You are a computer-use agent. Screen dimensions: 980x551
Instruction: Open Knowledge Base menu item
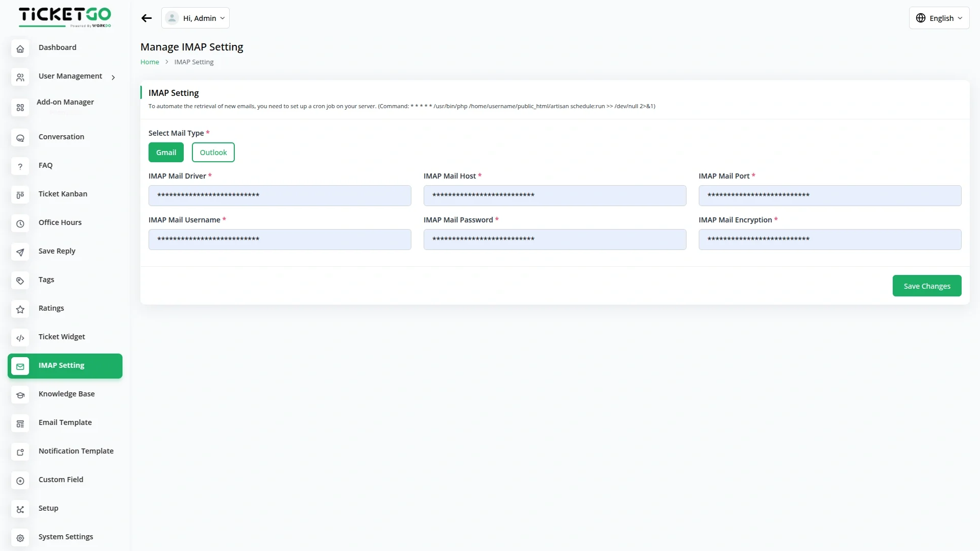(66, 394)
